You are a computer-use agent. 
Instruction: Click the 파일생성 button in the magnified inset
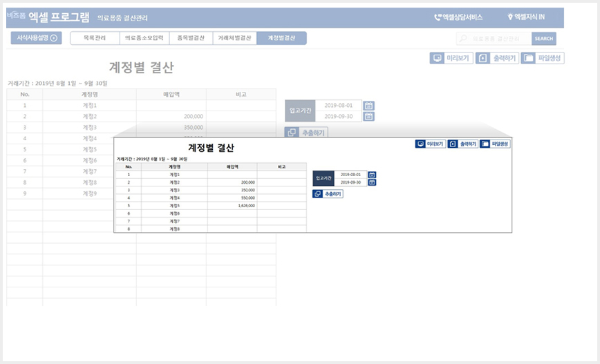point(495,144)
